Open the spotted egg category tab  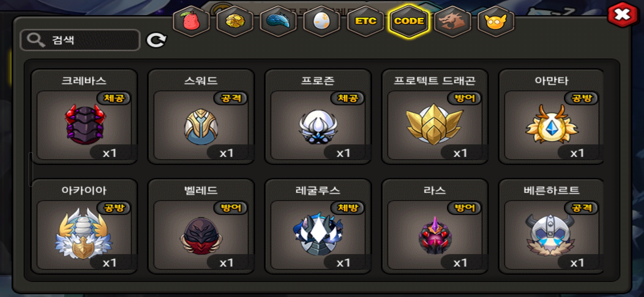pyautogui.click(x=322, y=21)
